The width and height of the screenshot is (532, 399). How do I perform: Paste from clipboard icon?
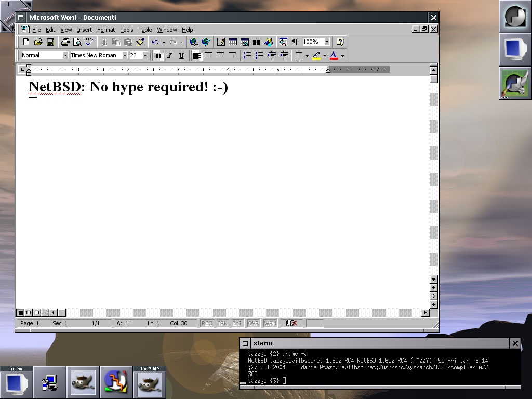click(x=128, y=42)
